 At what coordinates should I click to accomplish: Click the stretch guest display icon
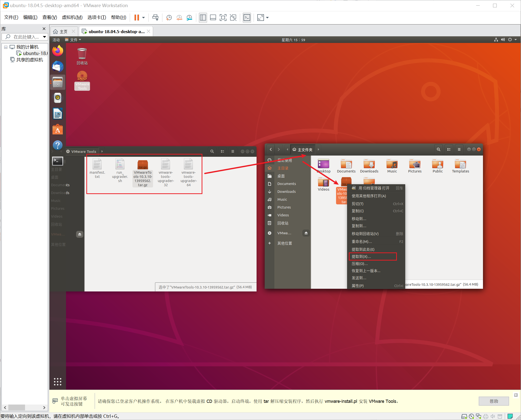pos(260,18)
